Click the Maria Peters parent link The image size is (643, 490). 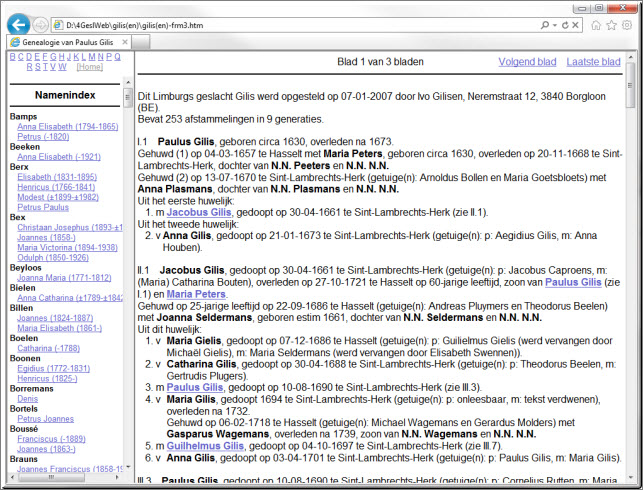pos(195,294)
